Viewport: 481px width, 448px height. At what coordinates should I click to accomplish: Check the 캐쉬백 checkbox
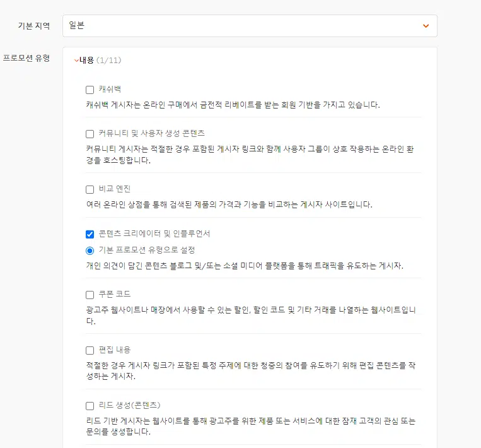coord(90,90)
